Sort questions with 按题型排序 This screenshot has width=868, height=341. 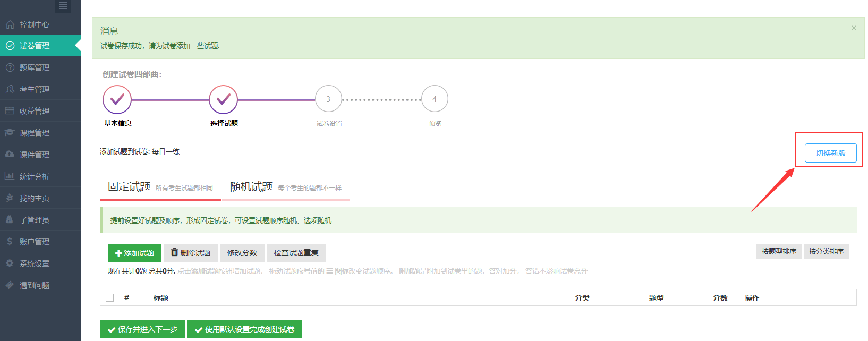pyautogui.click(x=779, y=251)
